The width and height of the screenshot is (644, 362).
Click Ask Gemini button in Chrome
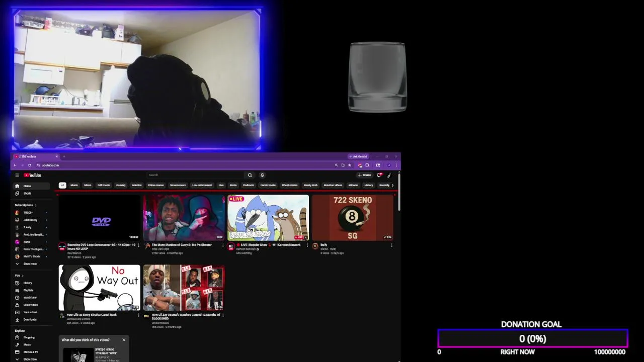click(x=359, y=156)
